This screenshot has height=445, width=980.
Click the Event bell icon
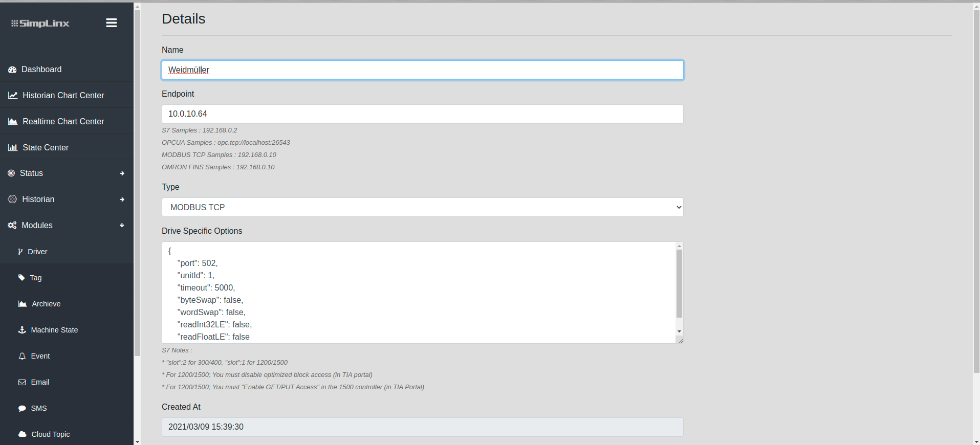pyautogui.click(x=22, y=357)
